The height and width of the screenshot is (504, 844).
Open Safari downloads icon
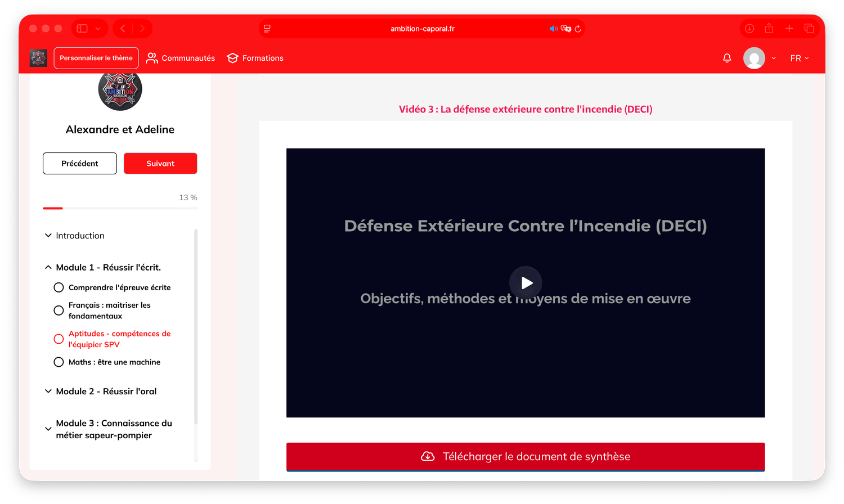(x=749, y=29)
